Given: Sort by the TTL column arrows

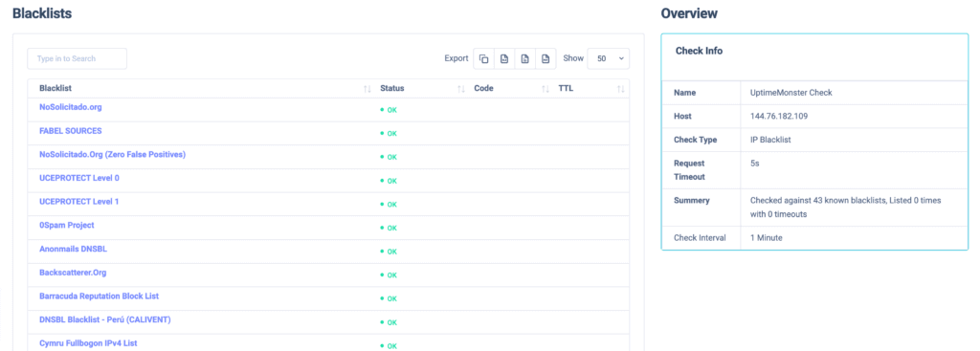Looking at the screenshot, I should coord(620,89).
